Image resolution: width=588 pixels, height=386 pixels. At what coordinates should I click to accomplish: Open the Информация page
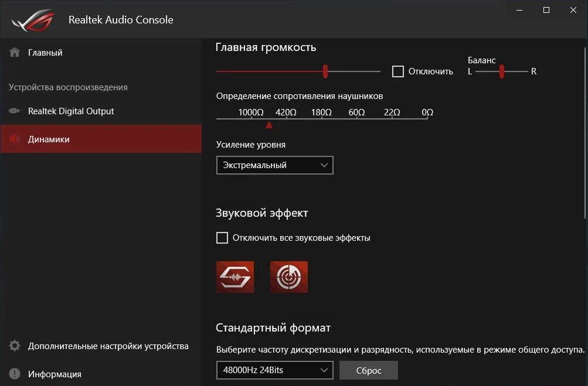[x=101, y=374]
